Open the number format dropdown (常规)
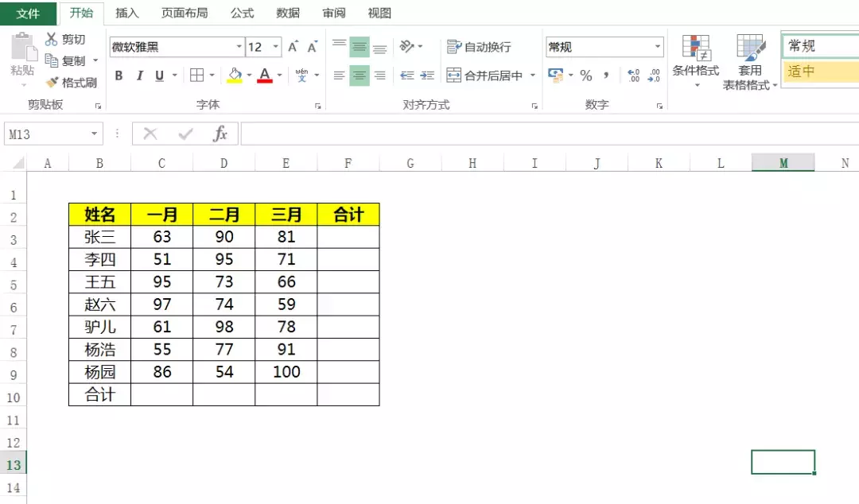This screenshot has height=504, width=859. [x=658, y=47]
